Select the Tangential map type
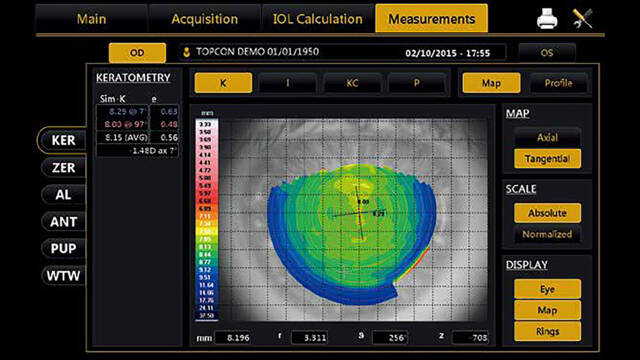Screen dimensions: 640x360 pyautogui.click(x=547, y=159)
